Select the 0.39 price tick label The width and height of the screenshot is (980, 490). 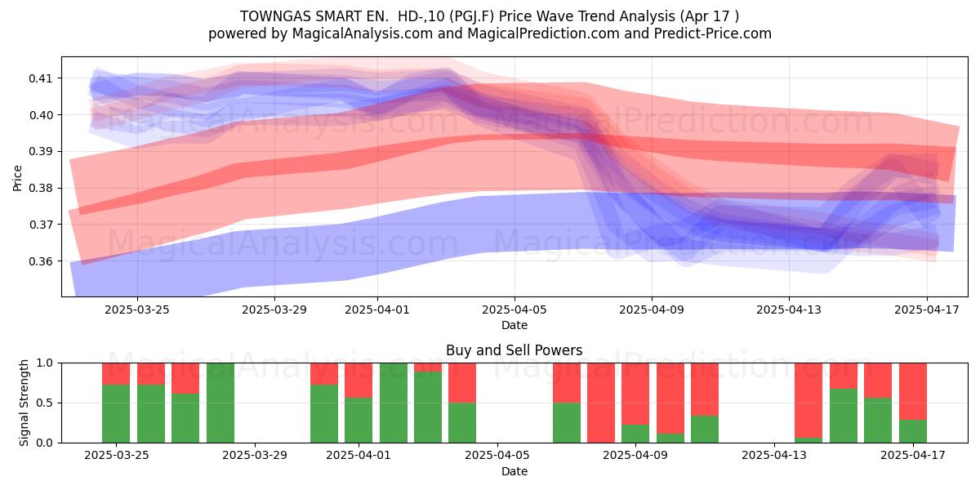click(x=42, y=152)
